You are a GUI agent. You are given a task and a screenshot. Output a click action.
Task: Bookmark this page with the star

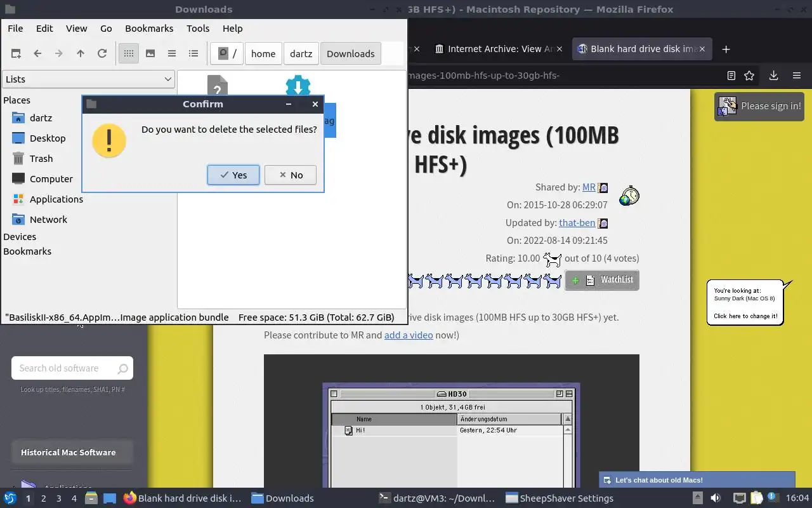pyautogui.click(x=749, y=76)
